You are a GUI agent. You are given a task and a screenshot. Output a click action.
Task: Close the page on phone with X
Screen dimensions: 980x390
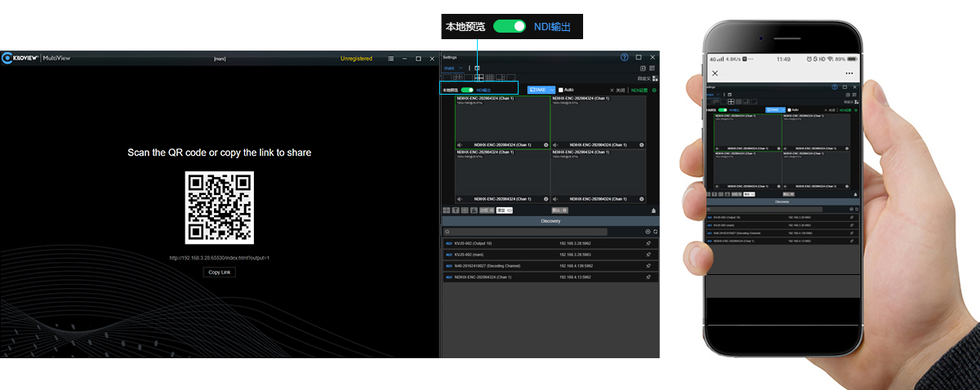(715, 73)
